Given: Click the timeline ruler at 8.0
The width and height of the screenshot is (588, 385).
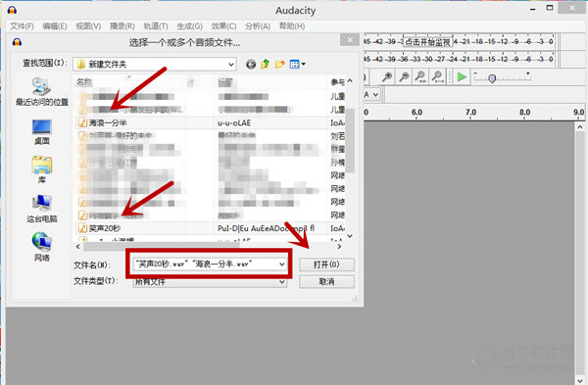Looking at the screenshot, I should point(524,112).
